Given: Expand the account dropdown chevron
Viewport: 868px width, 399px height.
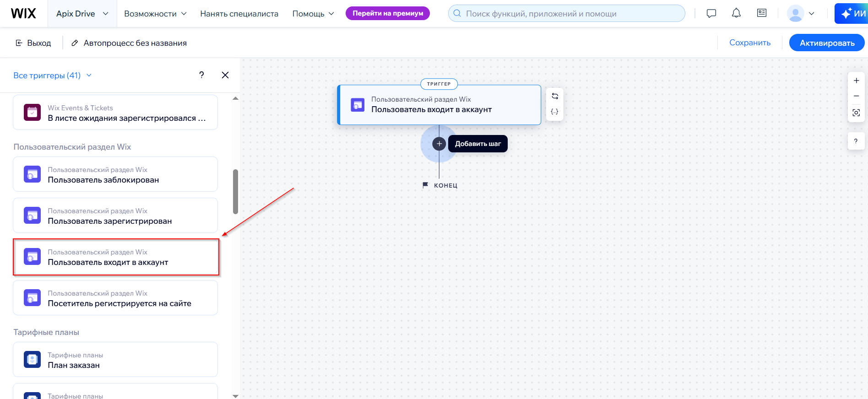Looking at the screenshot, I should 812,13.
